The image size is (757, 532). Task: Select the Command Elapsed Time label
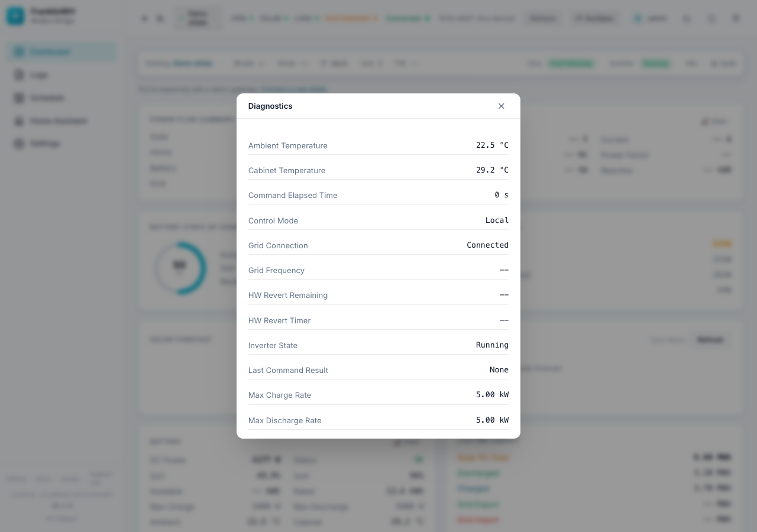(293, 195)
